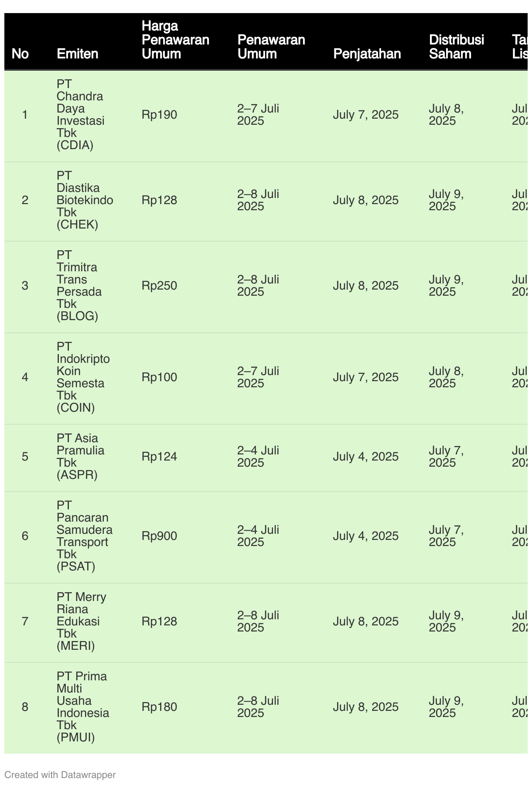Select PT Merry Riana Edukasi (MERI) cell
Viewport: 532px width, 785px height.
82,621
